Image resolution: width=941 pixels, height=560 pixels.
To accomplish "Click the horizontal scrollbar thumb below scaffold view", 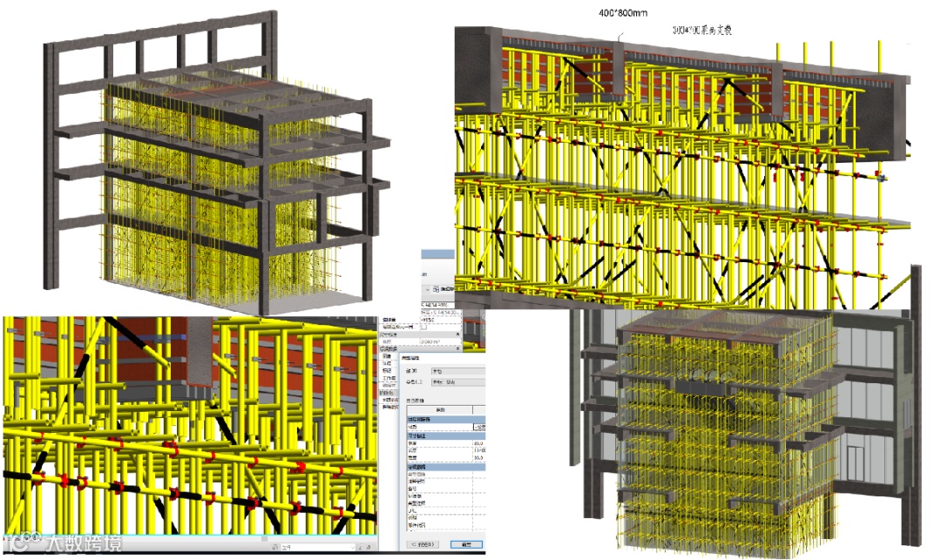I will click(265, 538).
